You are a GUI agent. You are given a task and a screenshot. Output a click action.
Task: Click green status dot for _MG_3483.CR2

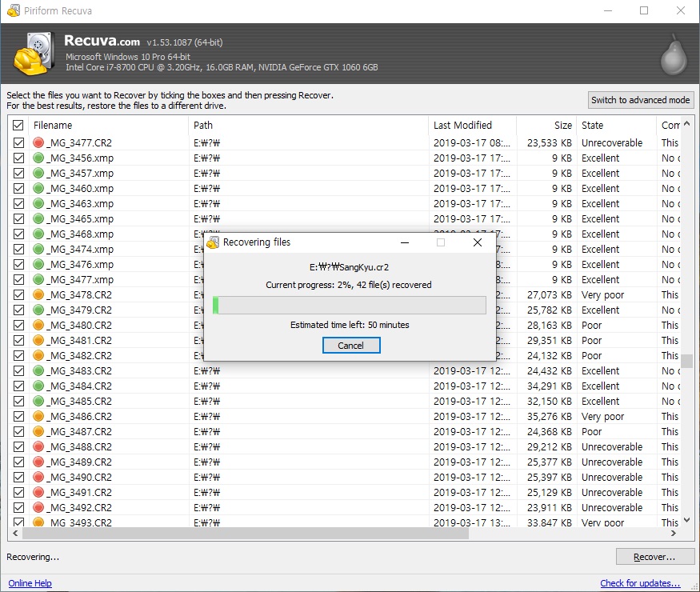38,370
